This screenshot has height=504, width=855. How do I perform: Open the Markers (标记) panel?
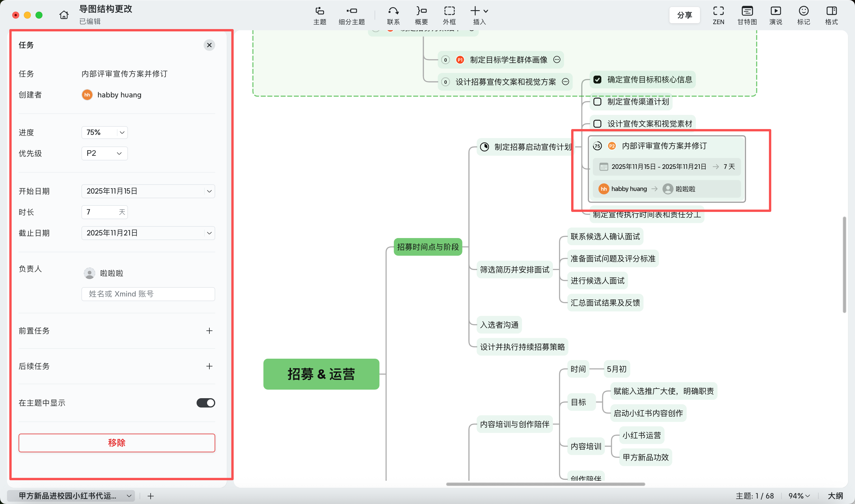point(803,11)
